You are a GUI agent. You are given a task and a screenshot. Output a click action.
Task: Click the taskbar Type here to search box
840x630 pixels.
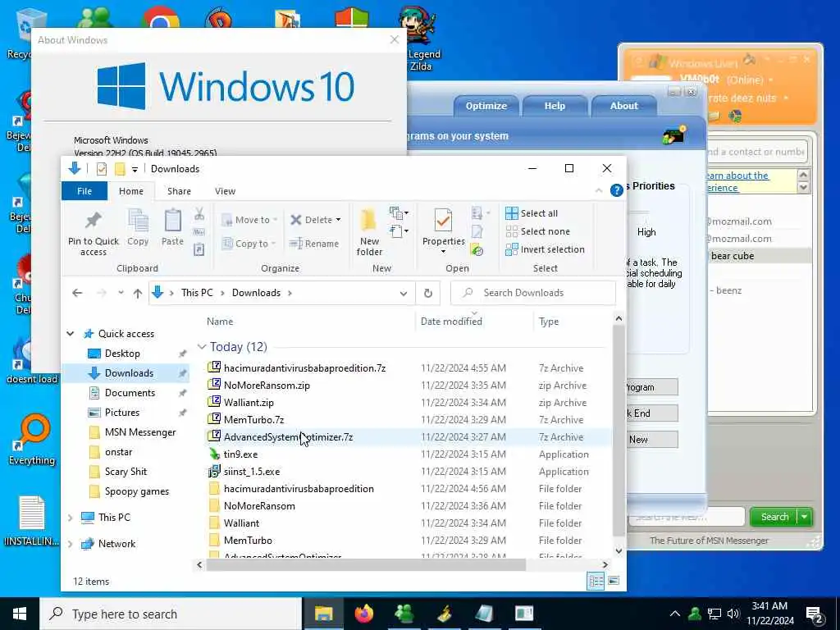pyautogui.click(x=171, y=614)
